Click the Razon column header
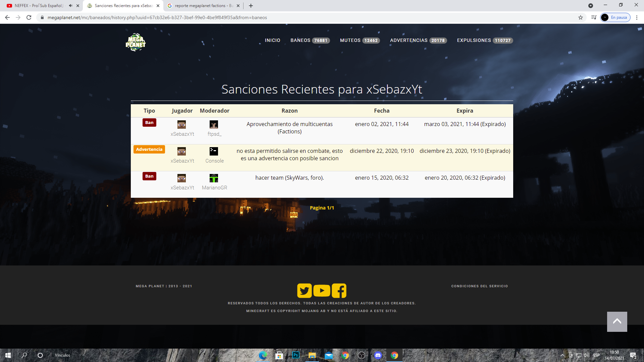The image size is (644, 362). point(290,111)
